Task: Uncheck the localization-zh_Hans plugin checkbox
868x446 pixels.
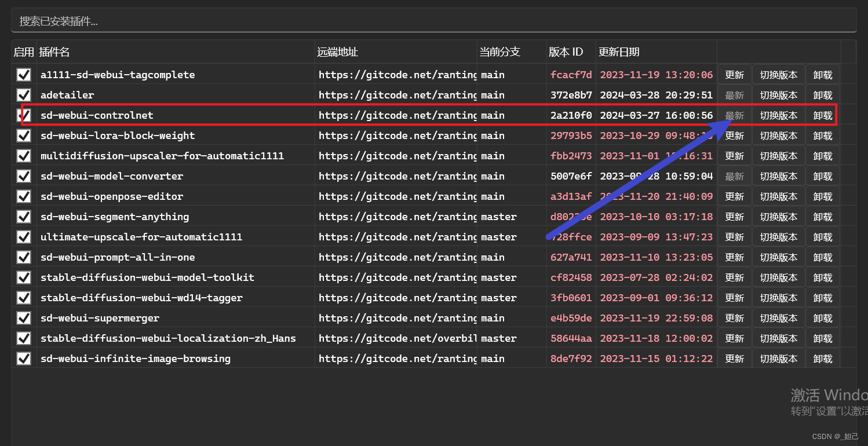Action: pos(24,338)
